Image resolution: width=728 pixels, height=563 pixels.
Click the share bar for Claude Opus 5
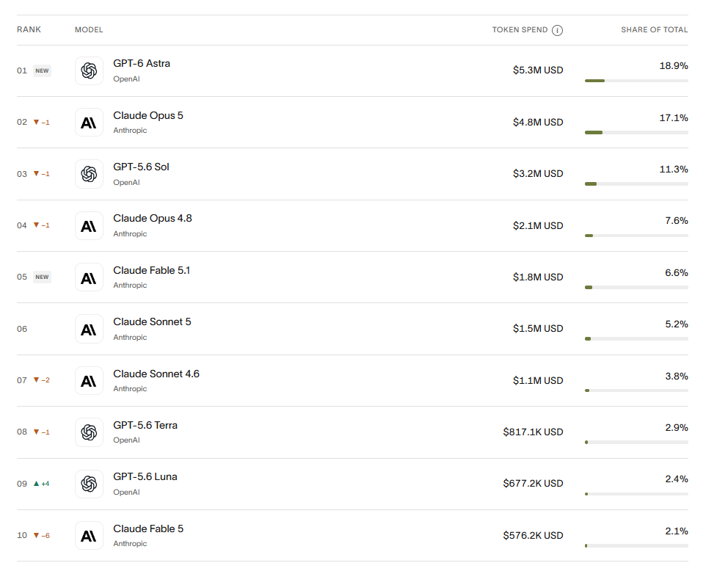(636, 132)
